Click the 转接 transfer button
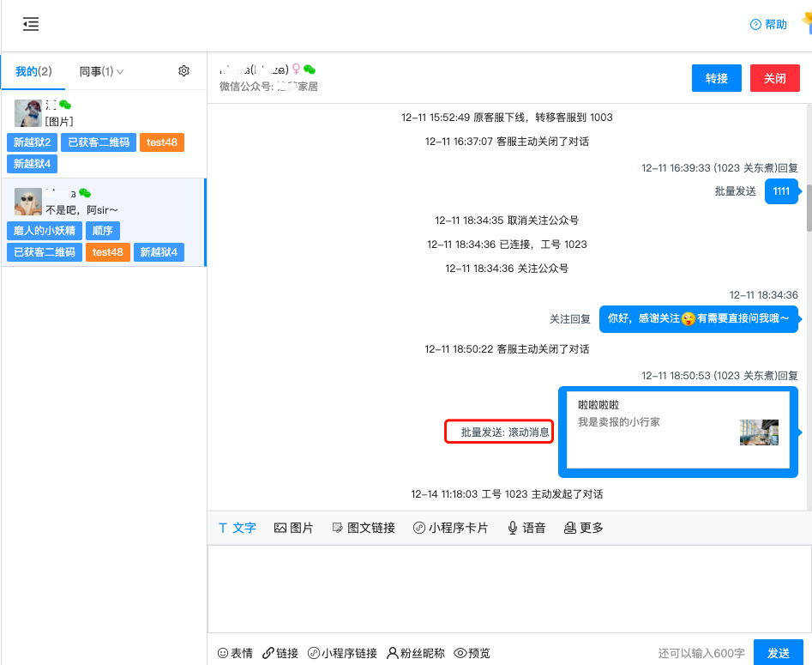 pyautogui.click(x=717, y=78)
